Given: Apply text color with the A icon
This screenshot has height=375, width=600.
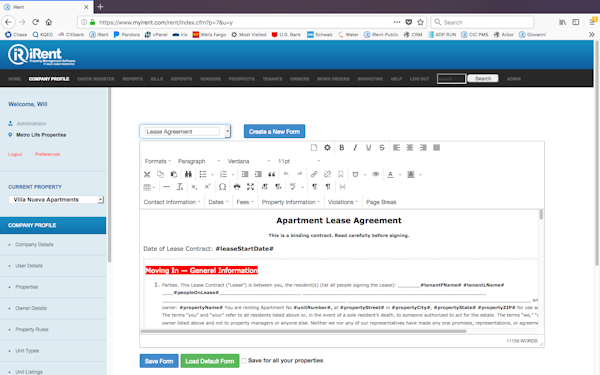Looking at the screenshot, I should click(390, 174).
